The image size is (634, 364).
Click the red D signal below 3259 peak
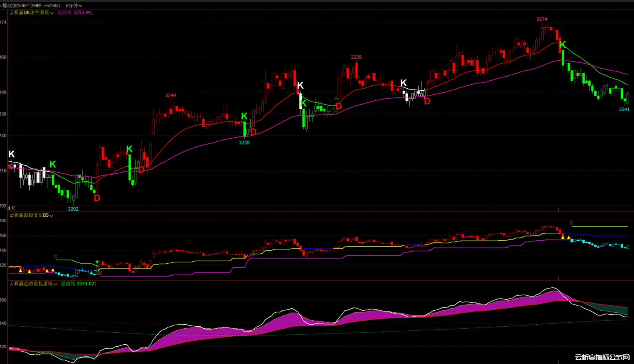coord(339,106)
